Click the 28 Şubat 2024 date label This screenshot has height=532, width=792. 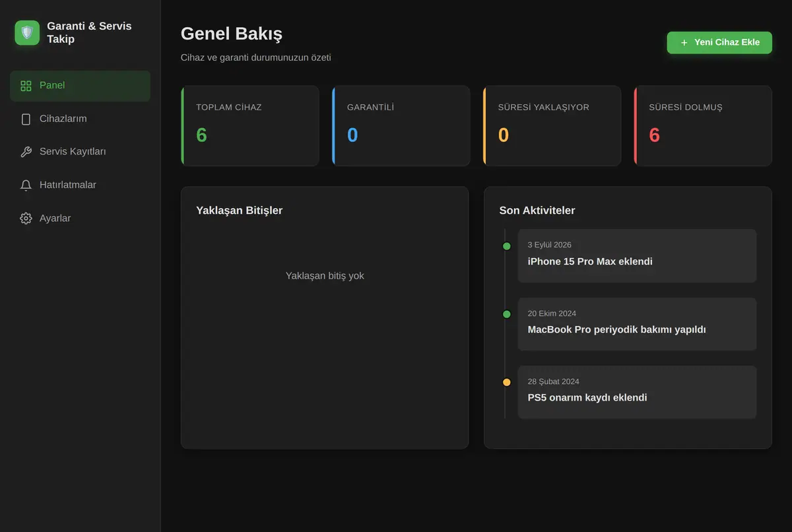tap(554, 382)
